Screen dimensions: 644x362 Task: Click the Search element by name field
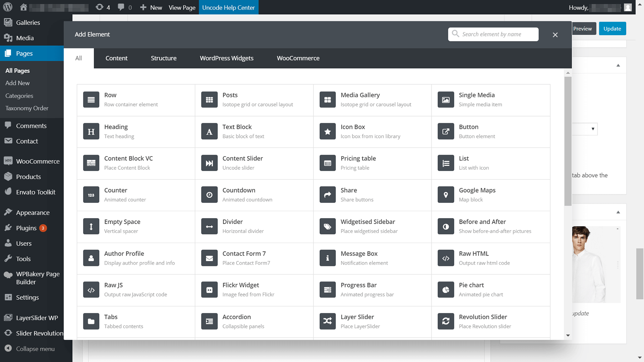coord(493,34)
